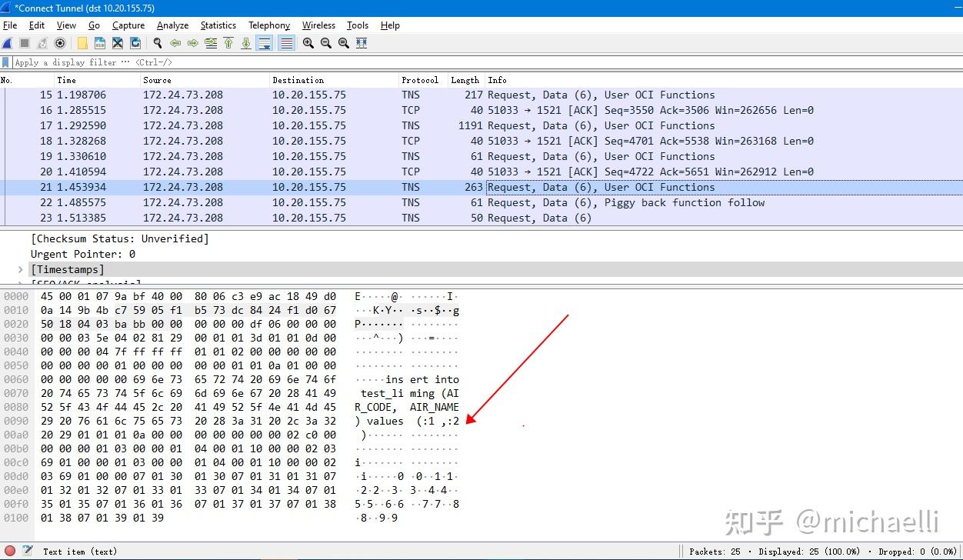Click the find packet magnifier icon

tap(158, 42)
